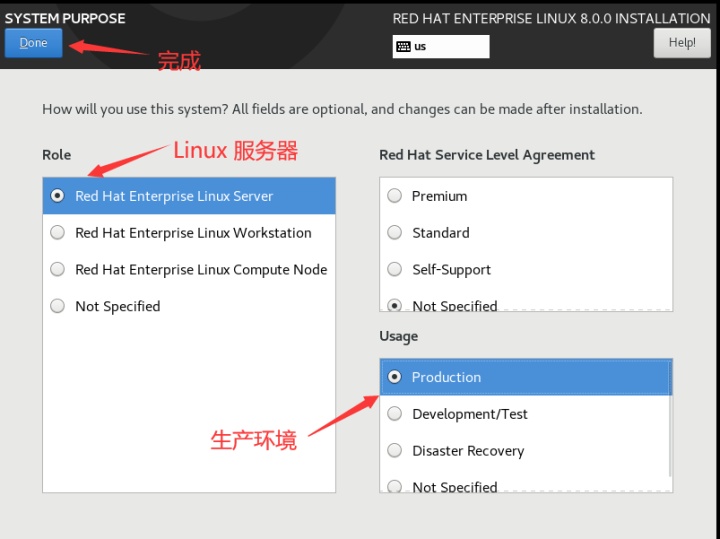Select Red Hat Enterprise Linux Workstation role
Screen dimensions: 720x539
coord(189,233)
